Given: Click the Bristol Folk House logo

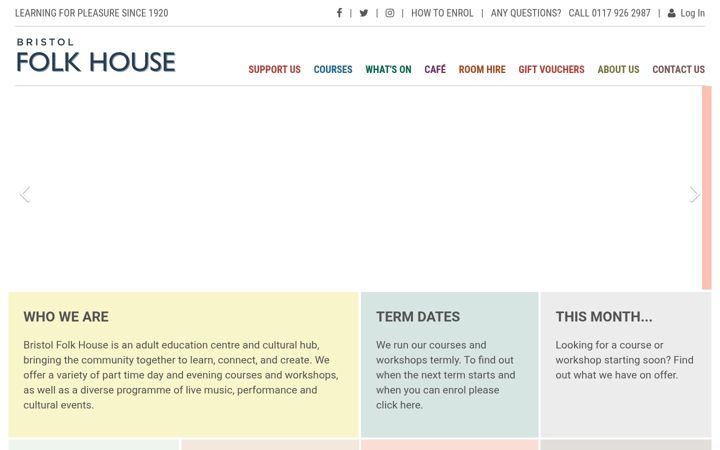Looking at the screenshot, I should (x=96, y=55).
